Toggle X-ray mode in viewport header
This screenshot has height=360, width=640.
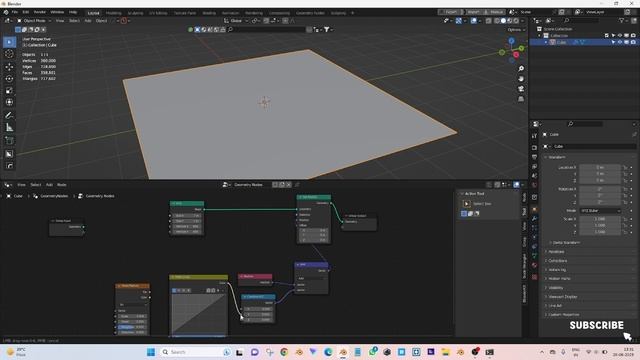coord(489,21)
